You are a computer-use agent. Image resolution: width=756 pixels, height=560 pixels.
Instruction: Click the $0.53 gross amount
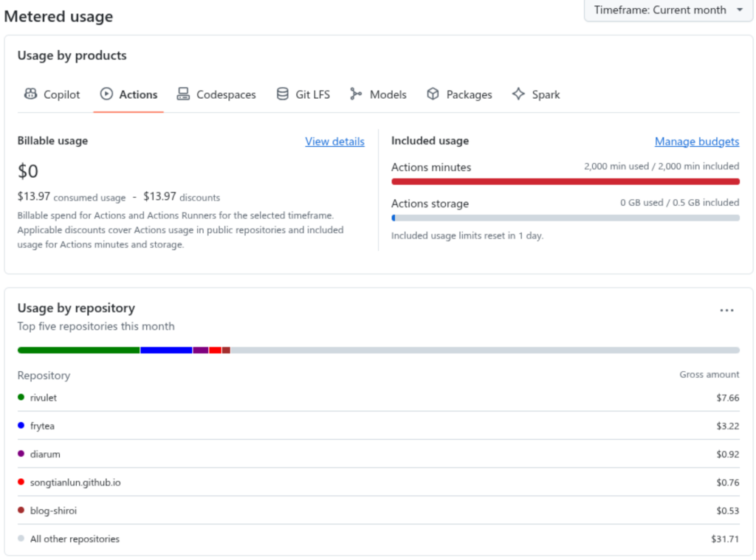click(x=727, y=511)
